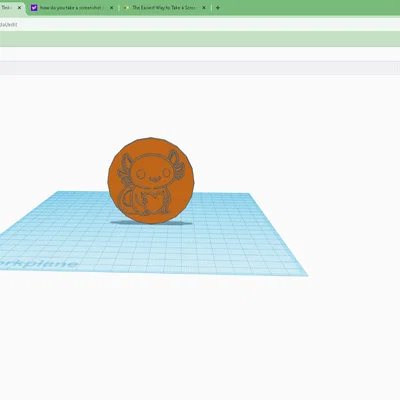Open 'The Easiest Way to Take a Screenshot' tab
This screenshot has width=400, height=400.
click(164, 7)
